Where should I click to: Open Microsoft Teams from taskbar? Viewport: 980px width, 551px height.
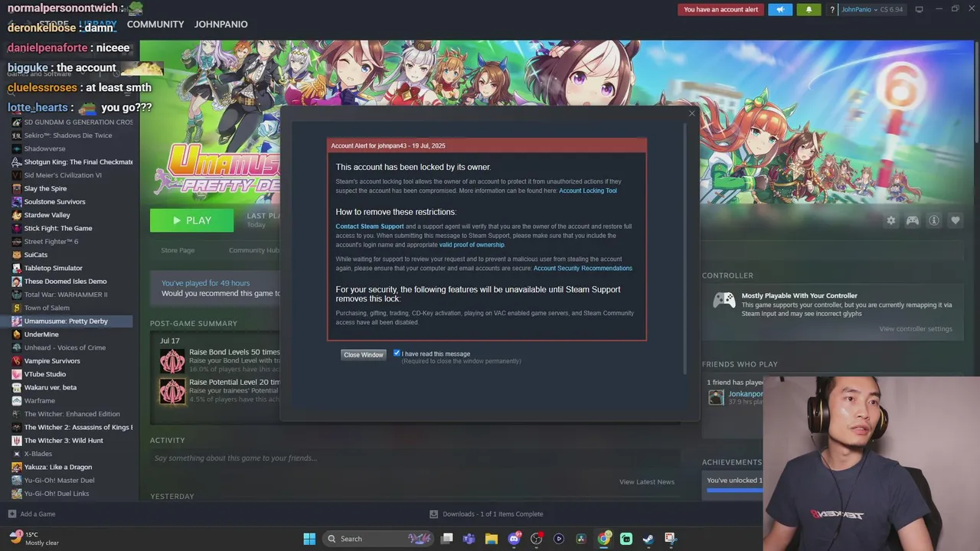coord(469,539)
